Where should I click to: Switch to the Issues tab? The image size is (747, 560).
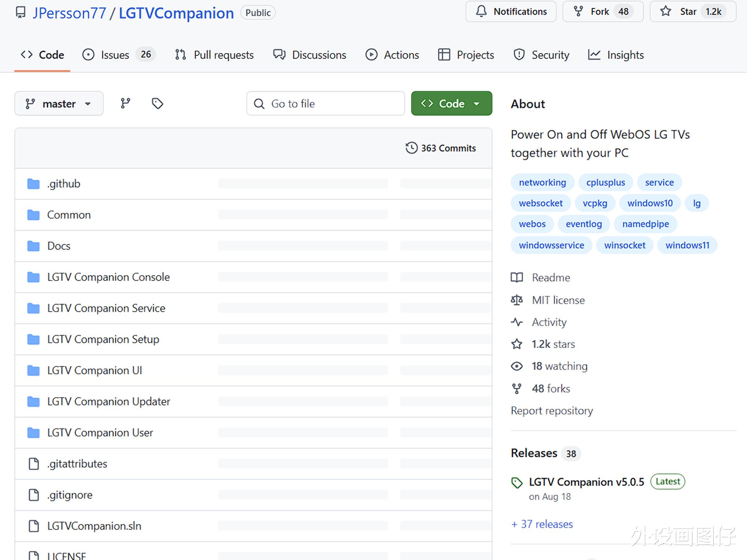point(115,55)
